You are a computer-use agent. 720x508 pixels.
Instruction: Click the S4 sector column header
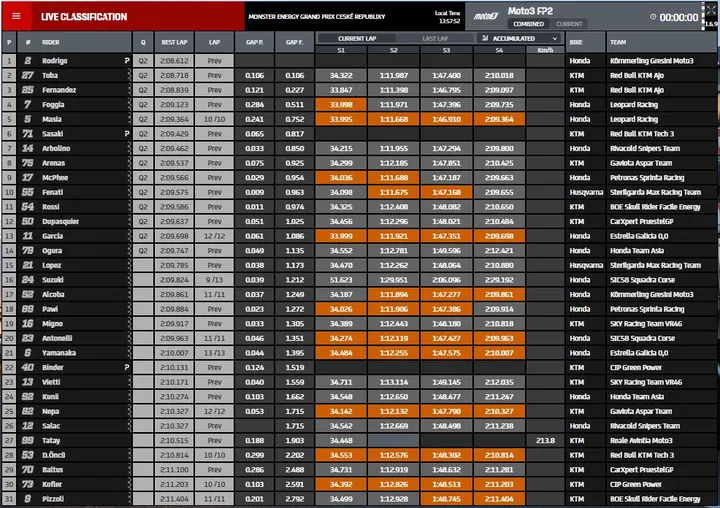(x=499, y=50)
